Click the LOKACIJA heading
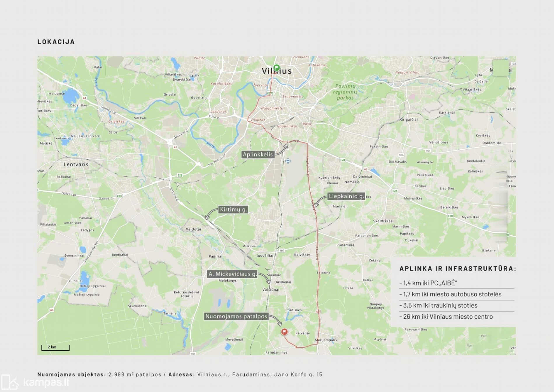Image resolution: width=554 pixels, height=392 pixels. (x=56, y=42)
